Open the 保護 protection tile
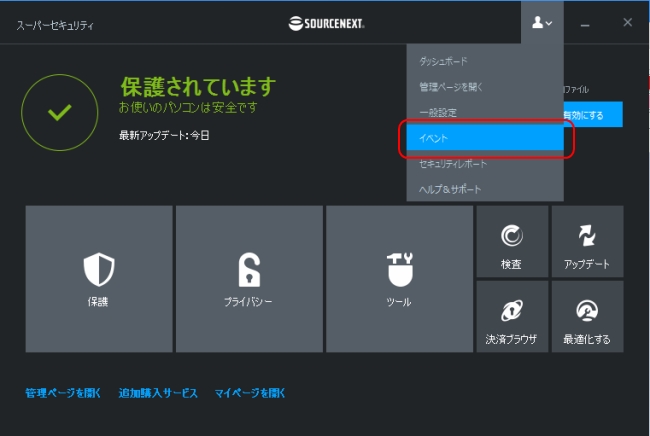 (99, 279)
